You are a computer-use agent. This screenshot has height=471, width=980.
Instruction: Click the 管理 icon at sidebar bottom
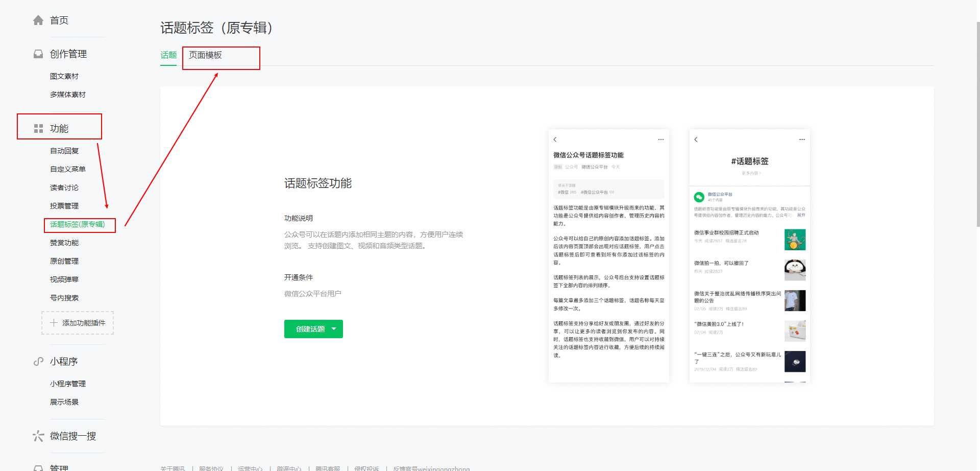[38, 467]
